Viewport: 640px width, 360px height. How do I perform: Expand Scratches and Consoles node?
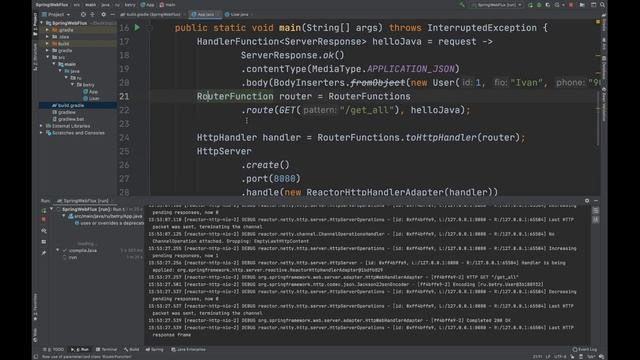[41, 133]
